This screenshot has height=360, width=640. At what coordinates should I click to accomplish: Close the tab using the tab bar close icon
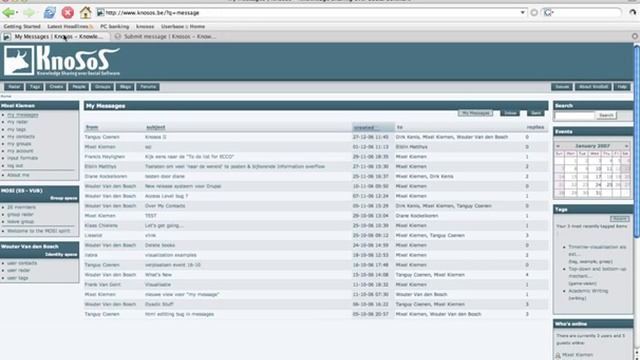click(x=635, y=36)
